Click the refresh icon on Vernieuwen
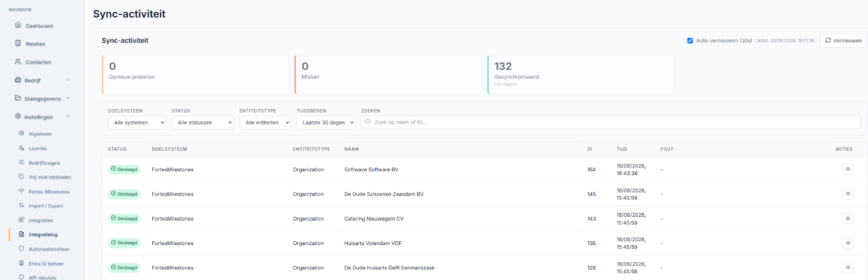Image resolution: width=868 pixels, height=280 pixels. coord(828,40)
